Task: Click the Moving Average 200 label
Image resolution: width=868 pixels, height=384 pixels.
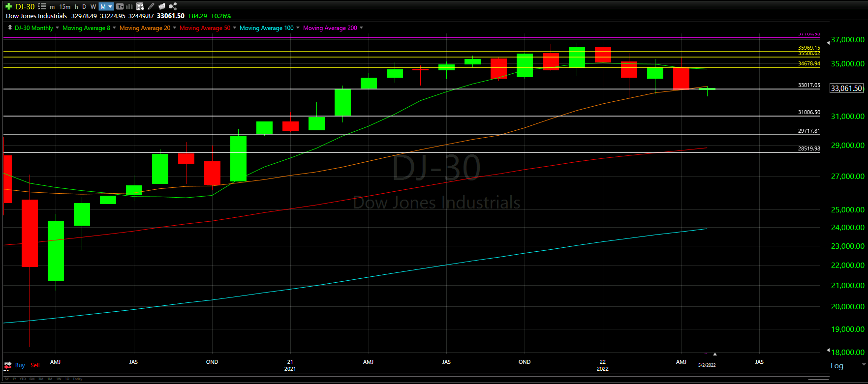Action: 330,28
